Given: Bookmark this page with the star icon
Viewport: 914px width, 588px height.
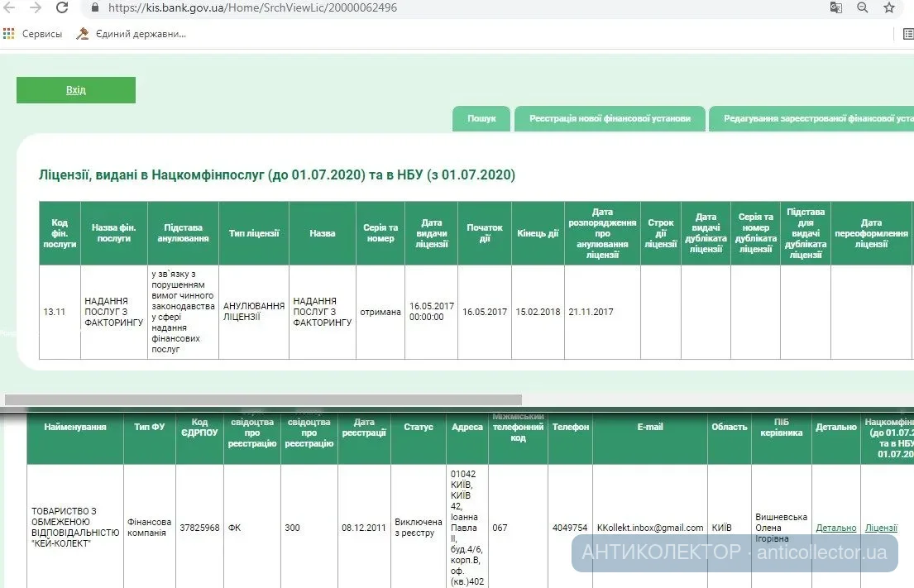Looking at the screenshot, I should point(889,7).
